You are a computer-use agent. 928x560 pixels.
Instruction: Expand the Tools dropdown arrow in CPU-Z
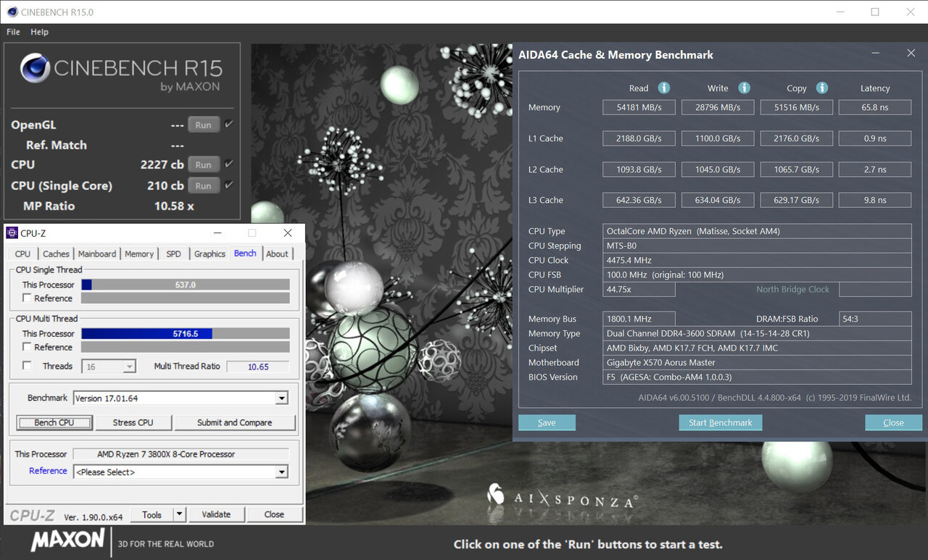tap(180, 514)
